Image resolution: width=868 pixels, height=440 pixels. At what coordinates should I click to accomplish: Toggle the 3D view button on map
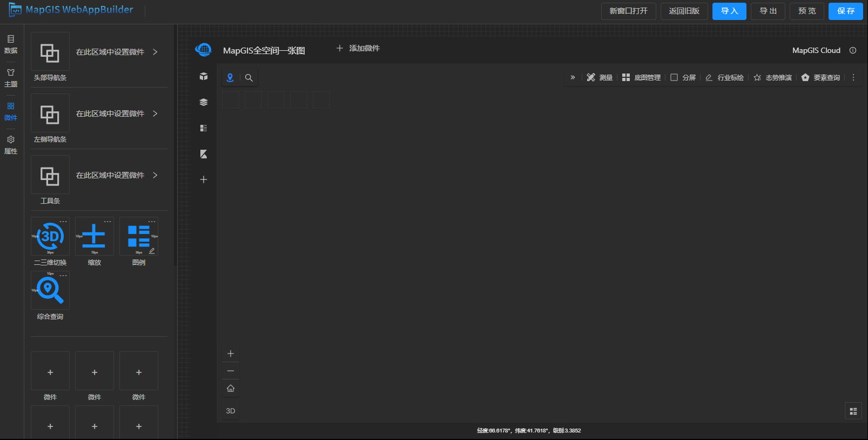(231, 411)
